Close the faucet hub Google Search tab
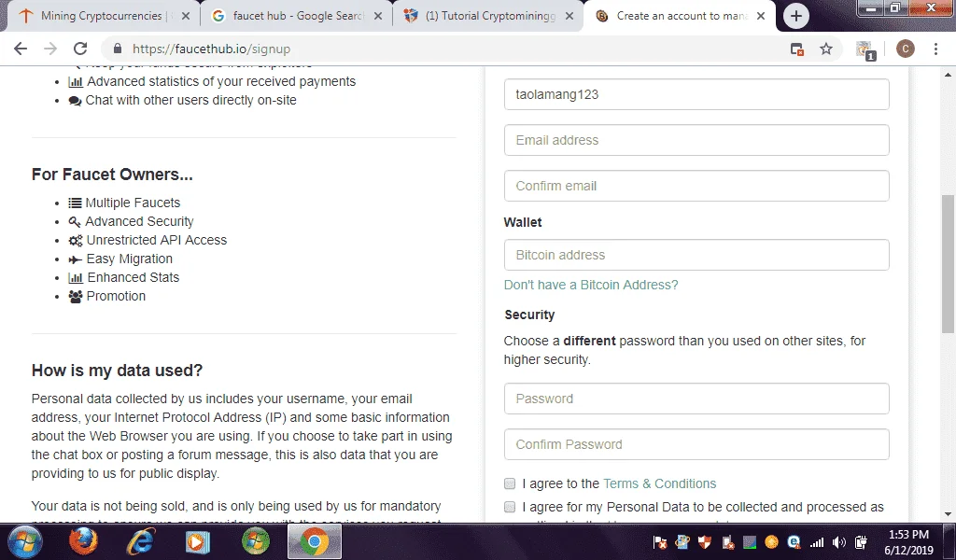956x560 pixels. tap(378, 17)
